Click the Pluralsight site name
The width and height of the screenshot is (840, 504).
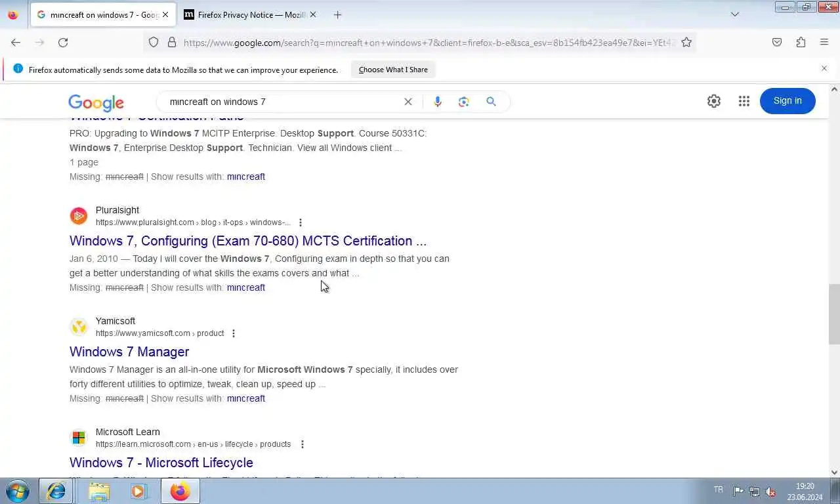(x=117, y=210)
